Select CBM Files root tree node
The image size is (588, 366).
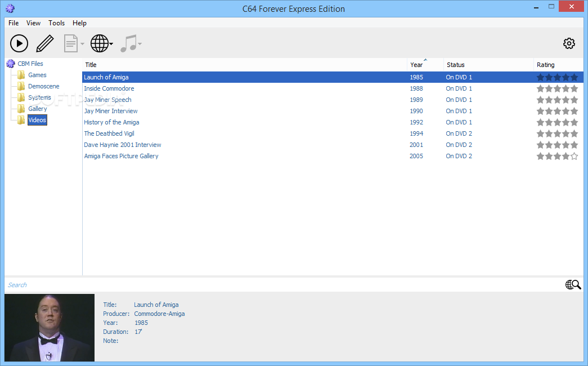coord(30,64)
